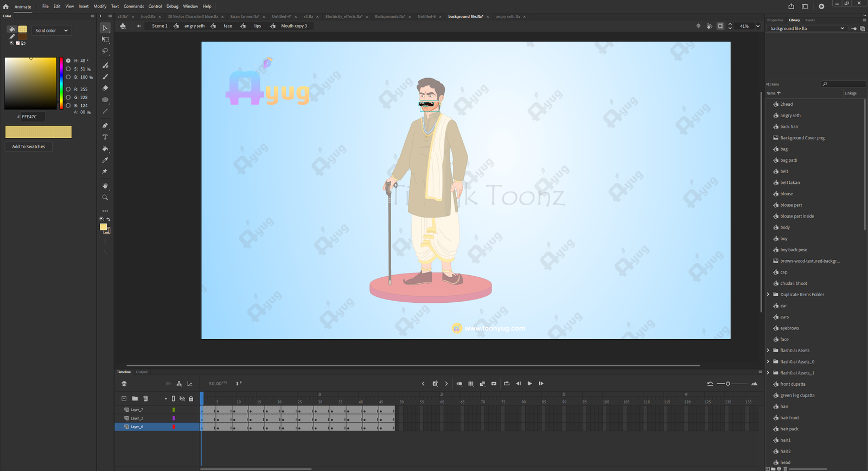Viewport: 868px width, 471px height.
Task: Choose the Paint Bucket tool
Action: pos(105,149)
